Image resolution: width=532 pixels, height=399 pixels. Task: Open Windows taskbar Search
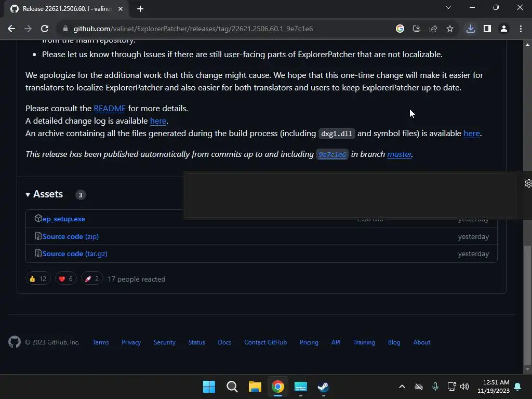click(232, 387)
